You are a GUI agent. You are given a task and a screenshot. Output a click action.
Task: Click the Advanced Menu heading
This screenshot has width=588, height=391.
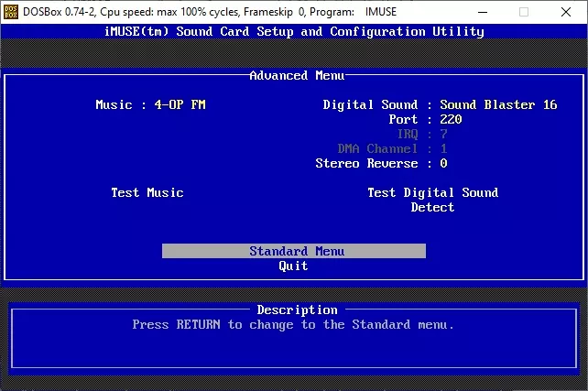(297, 76)
